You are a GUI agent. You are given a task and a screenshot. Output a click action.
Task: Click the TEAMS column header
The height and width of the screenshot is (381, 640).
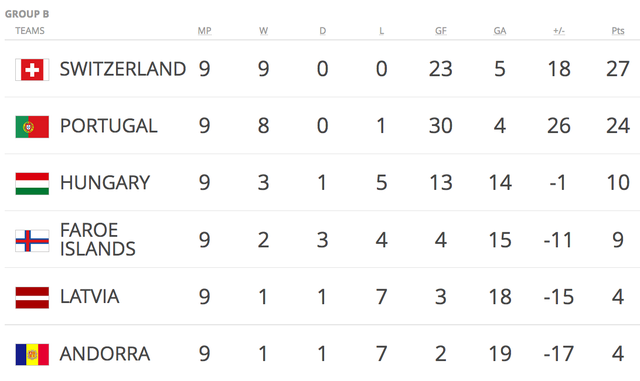point(30,31)
